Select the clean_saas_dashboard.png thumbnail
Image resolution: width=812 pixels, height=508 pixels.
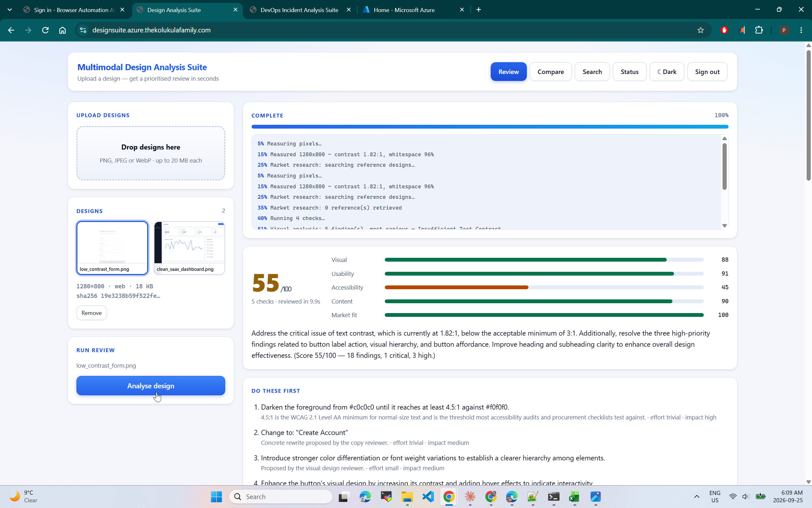[x=189, y=248]
